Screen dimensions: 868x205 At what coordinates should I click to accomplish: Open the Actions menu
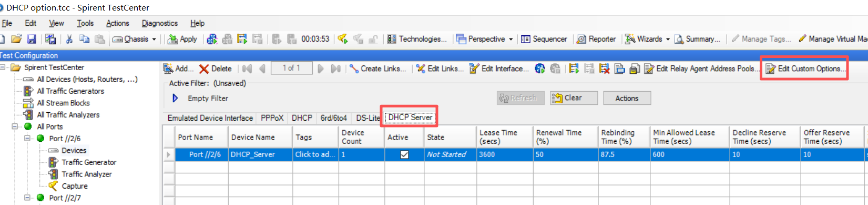click(x=117, y=23)
